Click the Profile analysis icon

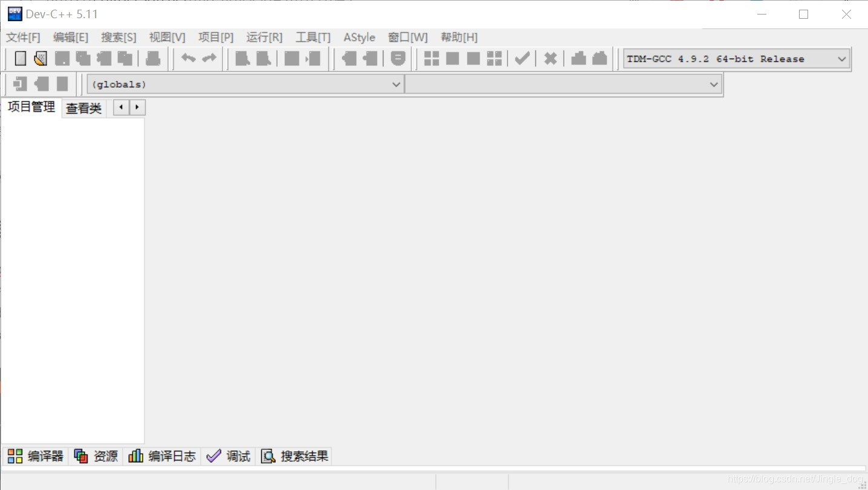click(579, 59)
